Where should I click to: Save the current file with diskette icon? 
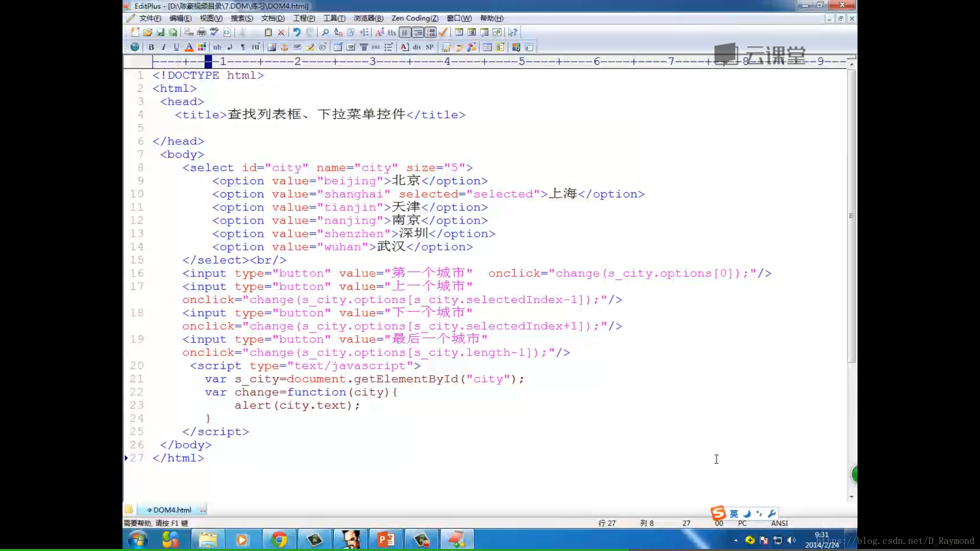coord(160,32)
